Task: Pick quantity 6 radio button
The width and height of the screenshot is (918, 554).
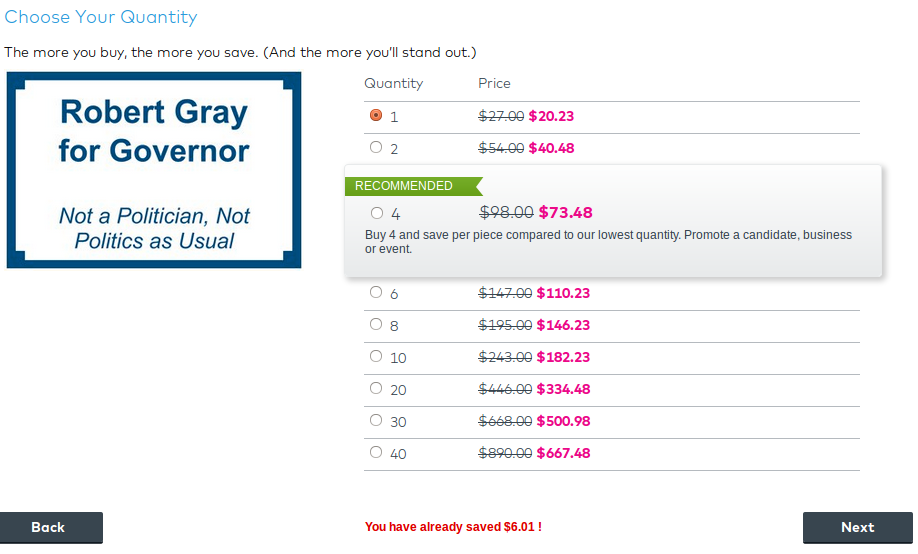Action: point(376,292)
